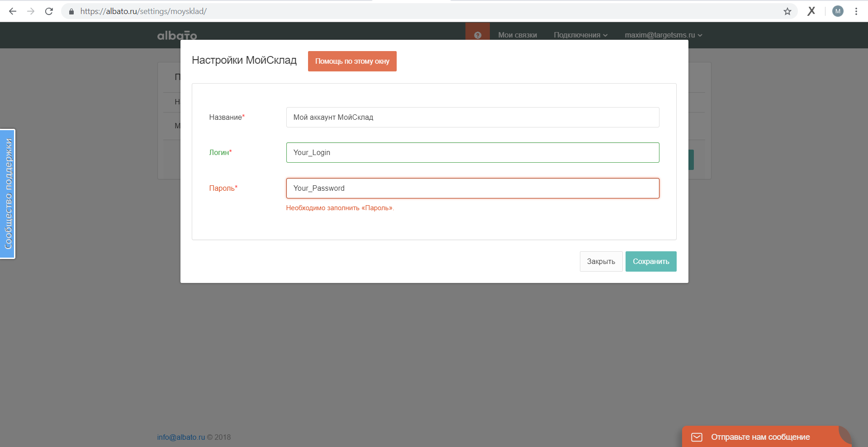The width and height of the screenshot is (868, 447).
Task: Reload the current page
Action: 49,11
